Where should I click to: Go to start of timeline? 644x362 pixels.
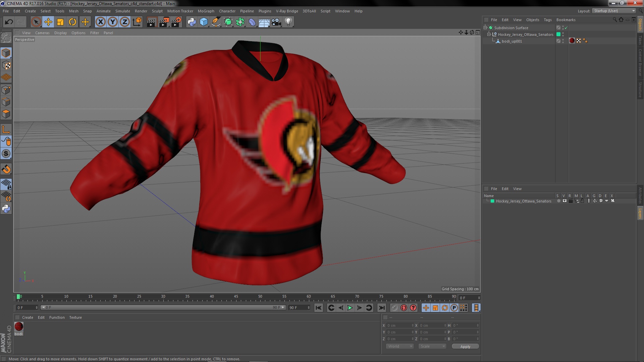click(318, 308)
